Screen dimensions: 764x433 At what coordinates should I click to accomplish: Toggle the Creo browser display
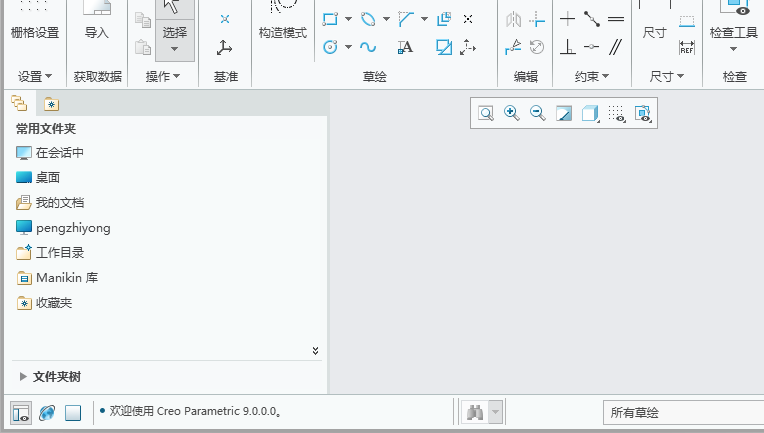pyautogui.click(x=47, y=413)
